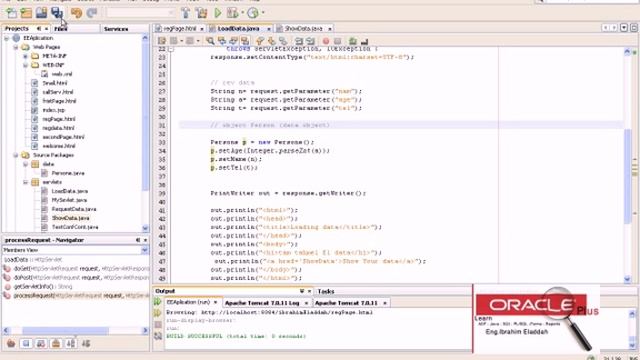Click the Undo toolbar icon
Viewport: 640px width, 360px height.
[x=76, y=13]
